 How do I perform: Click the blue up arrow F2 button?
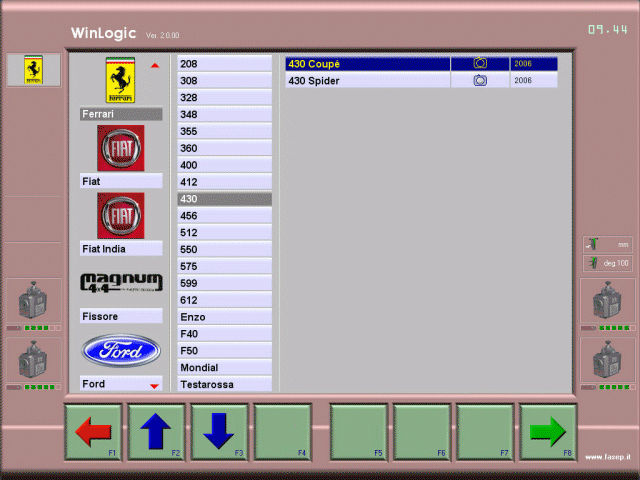[x=156, y=432]
